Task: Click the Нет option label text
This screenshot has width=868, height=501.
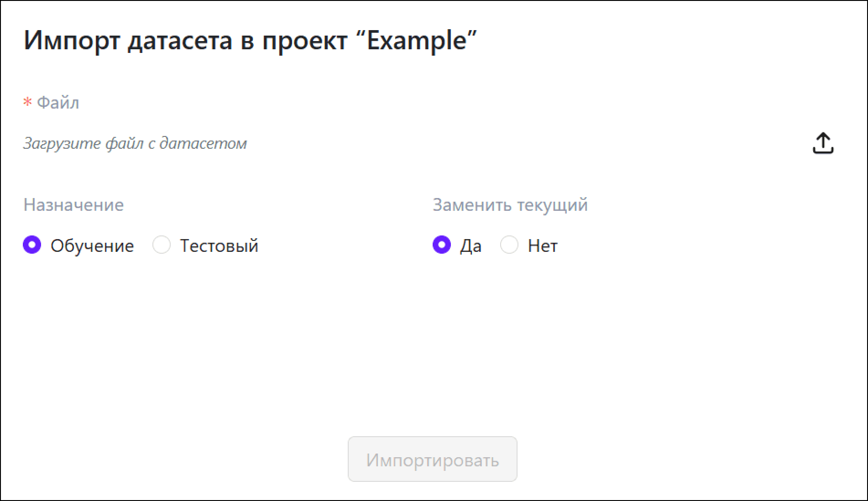Action: [x=543, y=246]
